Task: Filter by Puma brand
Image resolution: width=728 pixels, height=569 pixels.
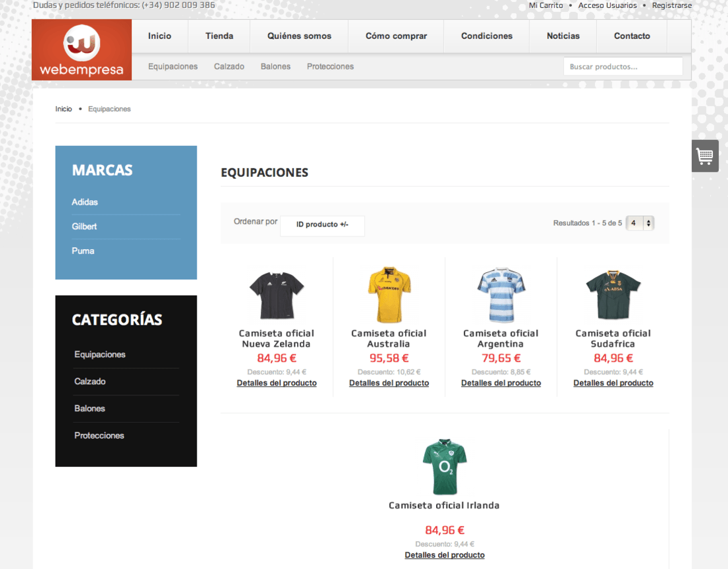Action: [83, 250]
